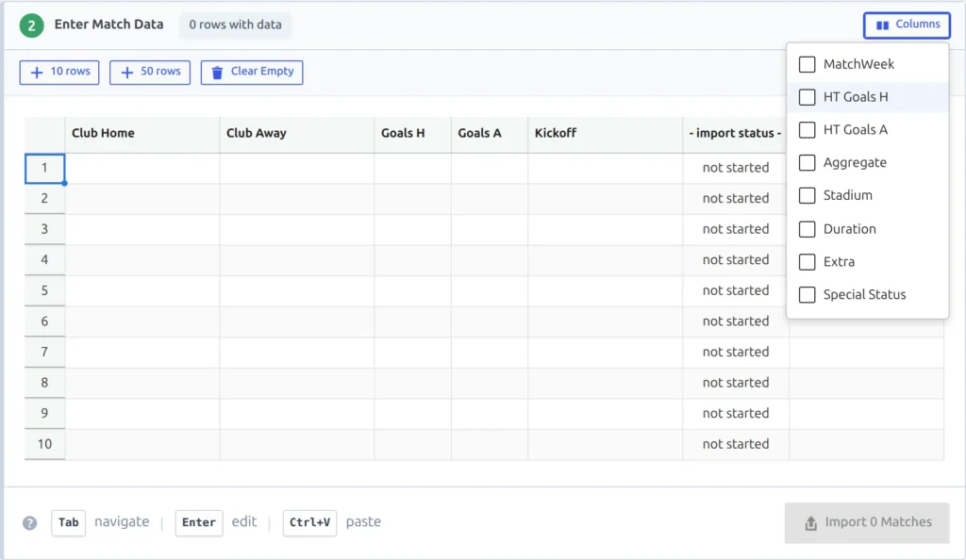
Task: Select row header 10
Action: [x=44, y=444]
